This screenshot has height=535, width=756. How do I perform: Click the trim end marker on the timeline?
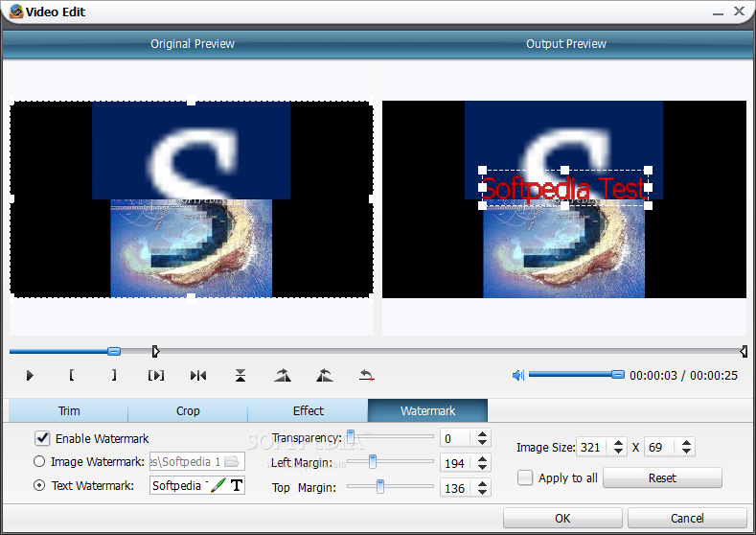click(744, 351)
